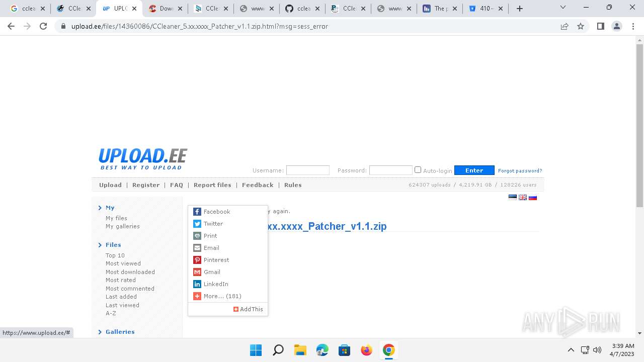Open the A-Z files list
The width and height of the screenshot is (644, 362).
(x=111, y=313)
